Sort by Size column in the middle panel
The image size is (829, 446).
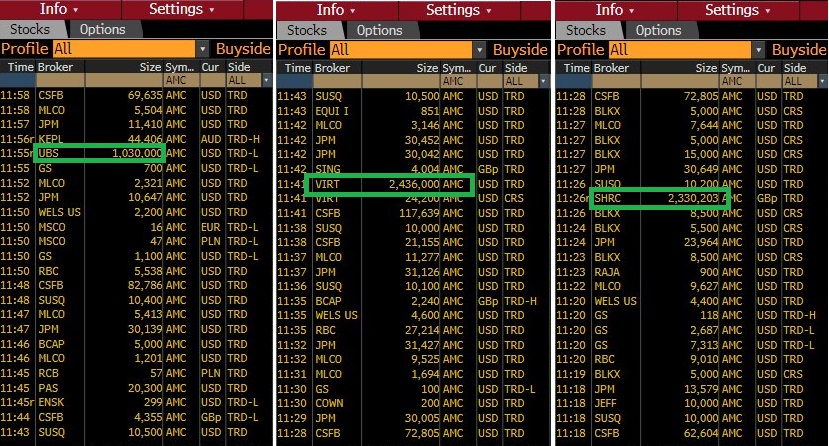click(x=401, y=68)
